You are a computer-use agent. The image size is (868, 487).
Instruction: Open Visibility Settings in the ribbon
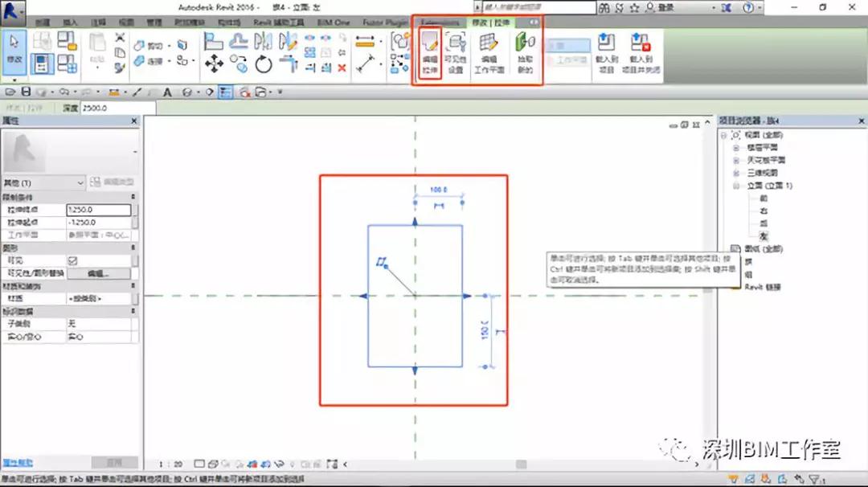456,53
